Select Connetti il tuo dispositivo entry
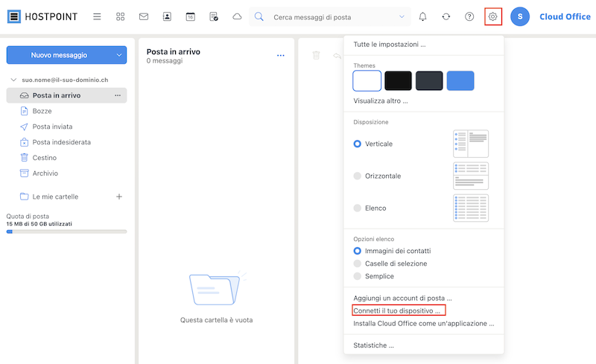Image resolution: width=596 pixels, height=364 pixels. (x=396, y=311)
